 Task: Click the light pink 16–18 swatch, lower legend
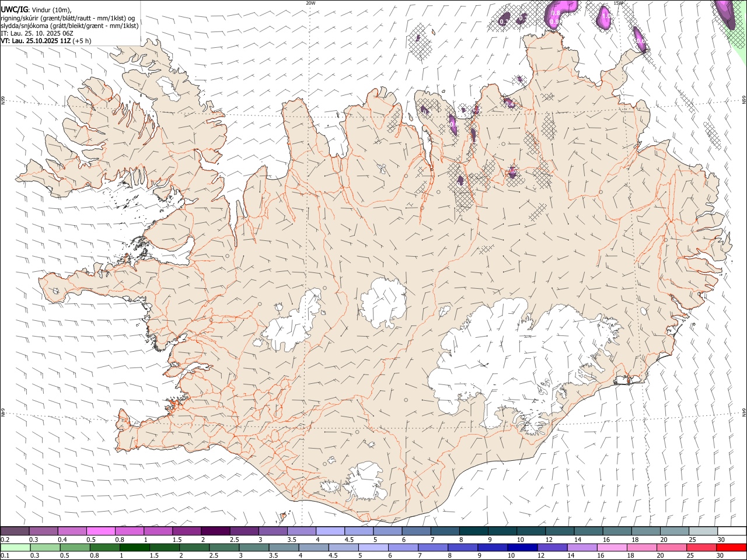pyautogui.click(x=612, y=548)
